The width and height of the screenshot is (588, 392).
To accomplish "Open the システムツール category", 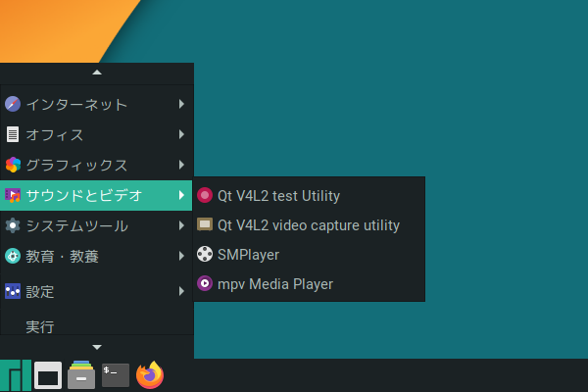I will [x=97, y=225].
